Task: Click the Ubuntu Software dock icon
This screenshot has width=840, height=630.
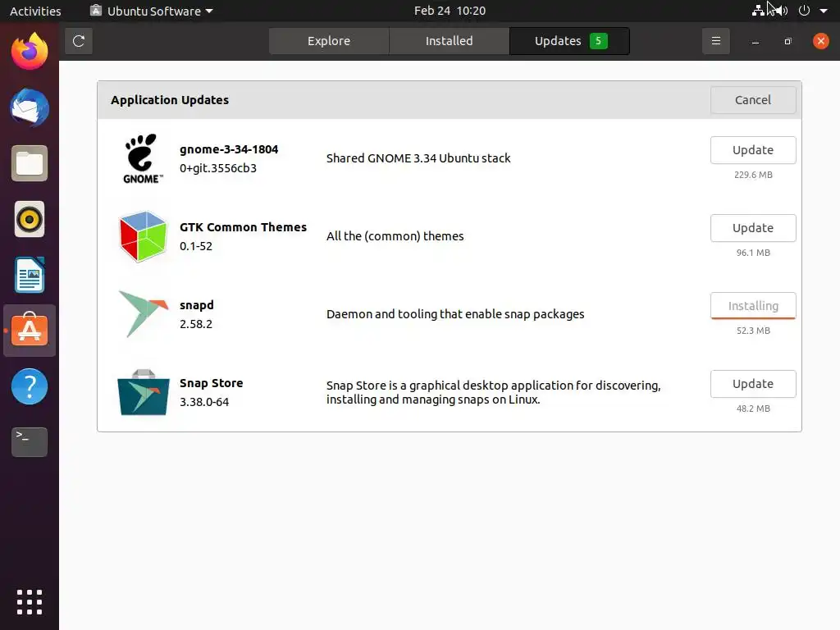Action: [x=30, y=331]
